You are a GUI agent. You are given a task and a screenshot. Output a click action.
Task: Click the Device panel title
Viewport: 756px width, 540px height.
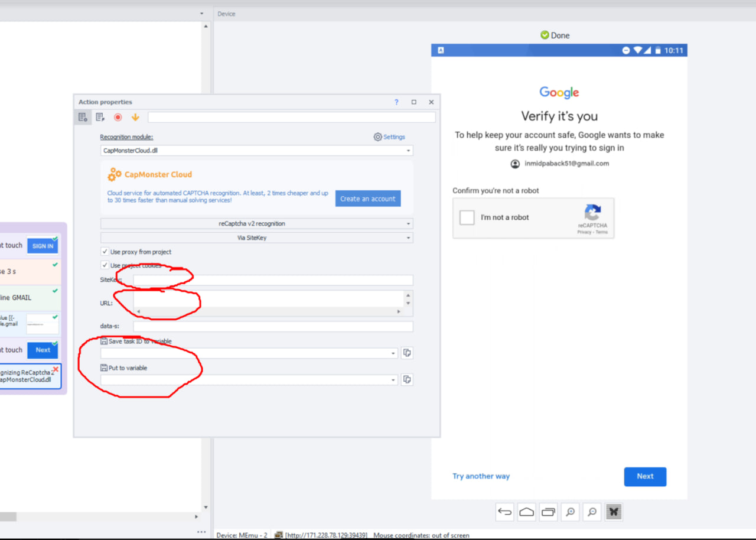click(226, 14)
